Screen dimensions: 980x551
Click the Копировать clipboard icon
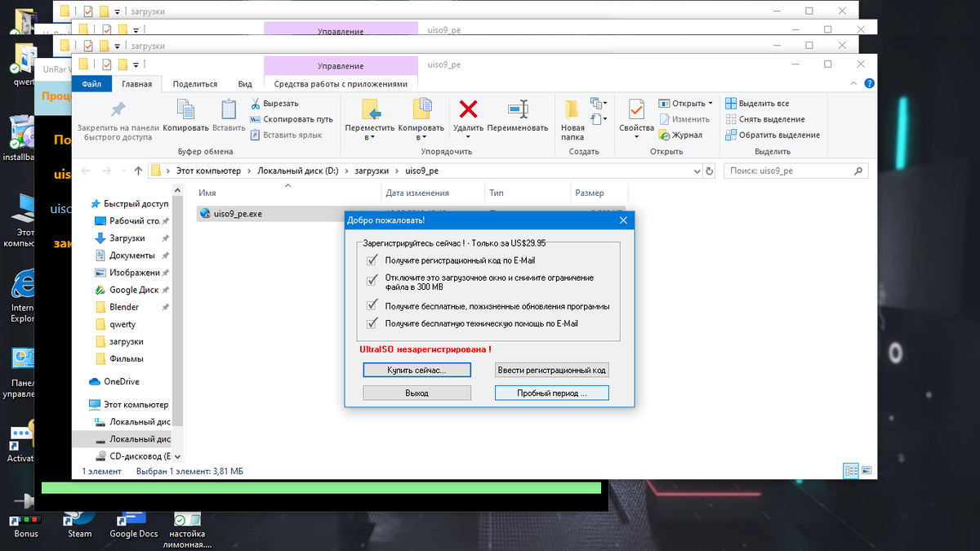pyautogui.click(x=185, y=109)
